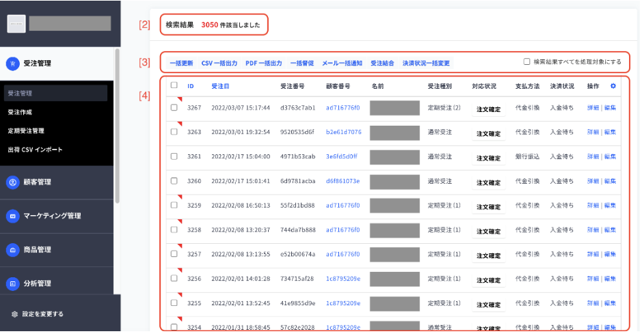This screenshot has width=644, height=336.
Task: Check the checkbox for order 3260
Action: 174,181
